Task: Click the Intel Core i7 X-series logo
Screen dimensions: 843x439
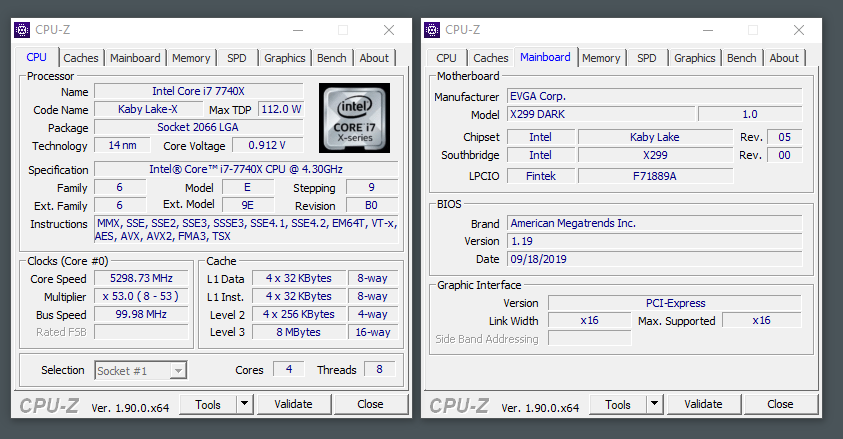Action: (x=354, y=118)
